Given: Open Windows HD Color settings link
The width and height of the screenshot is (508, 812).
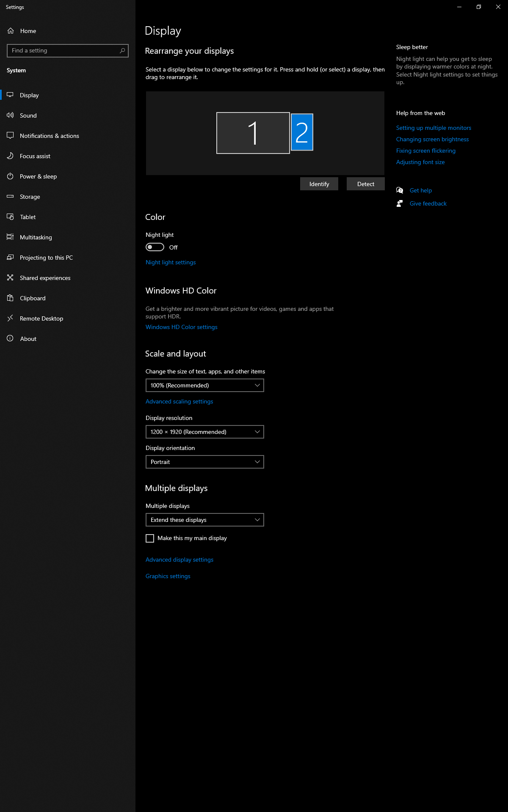Looking at the screenshot, I should 182,327.
